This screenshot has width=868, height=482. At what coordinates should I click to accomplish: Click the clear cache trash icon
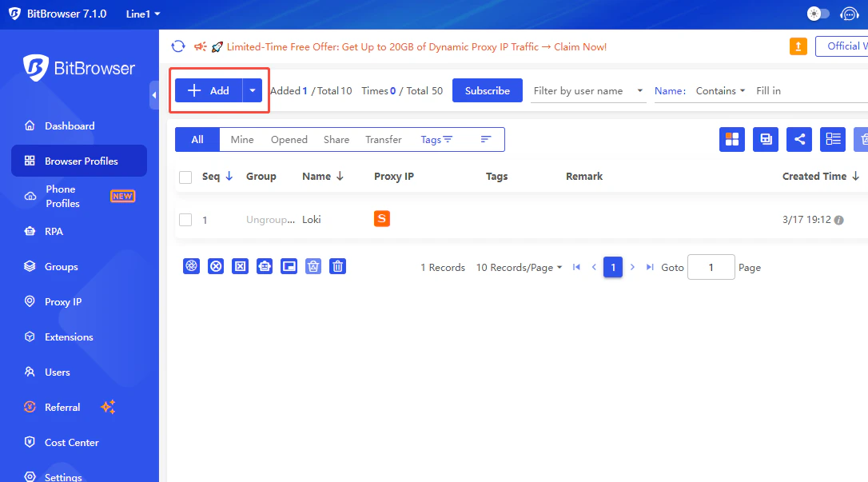(313, 266)
